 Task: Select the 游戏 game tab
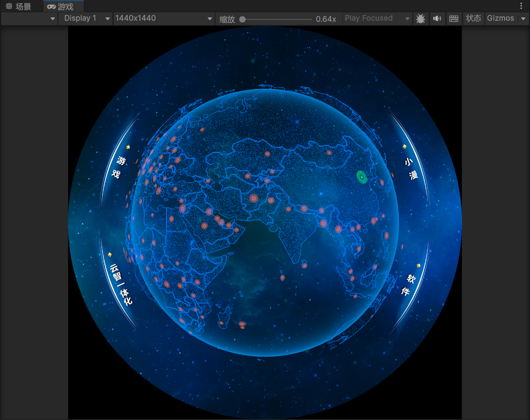pyautogui.click(x=61, y=6)
